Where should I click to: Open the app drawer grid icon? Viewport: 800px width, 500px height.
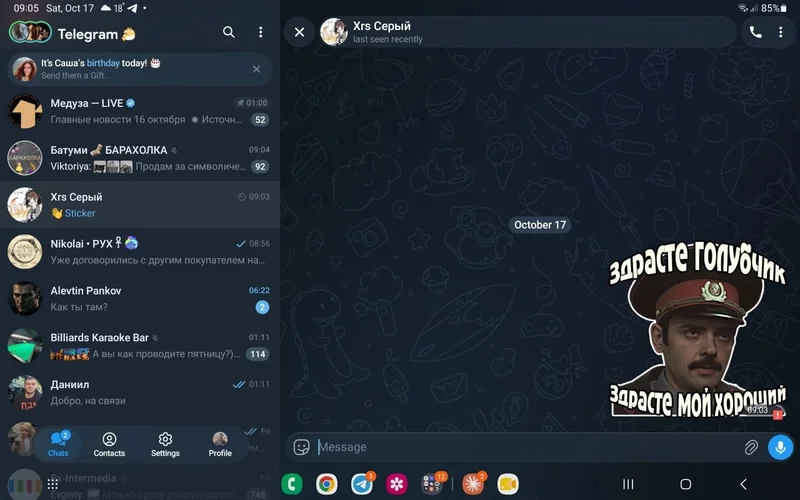pyautogui.click(x=53, y=484)
